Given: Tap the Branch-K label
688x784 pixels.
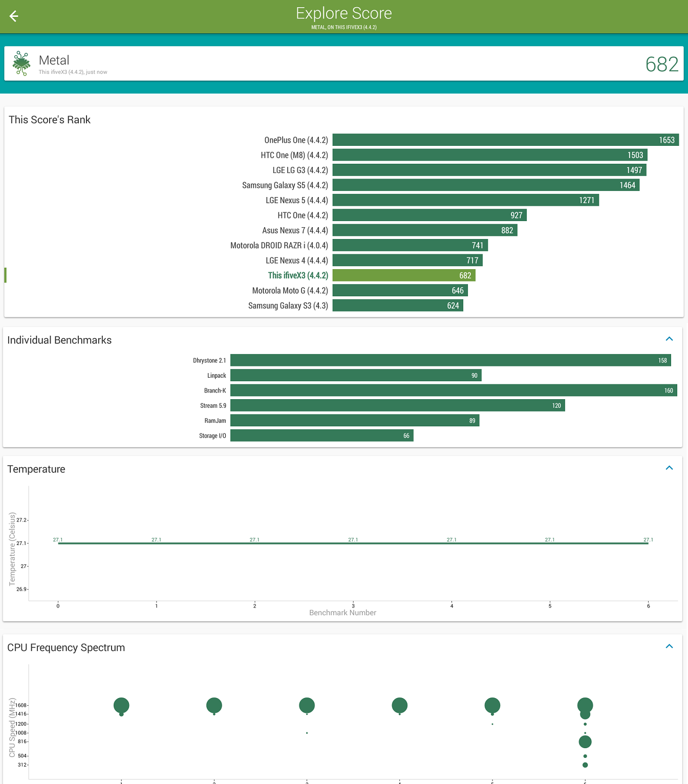Looking at the screenshot, I should (215, 390).
